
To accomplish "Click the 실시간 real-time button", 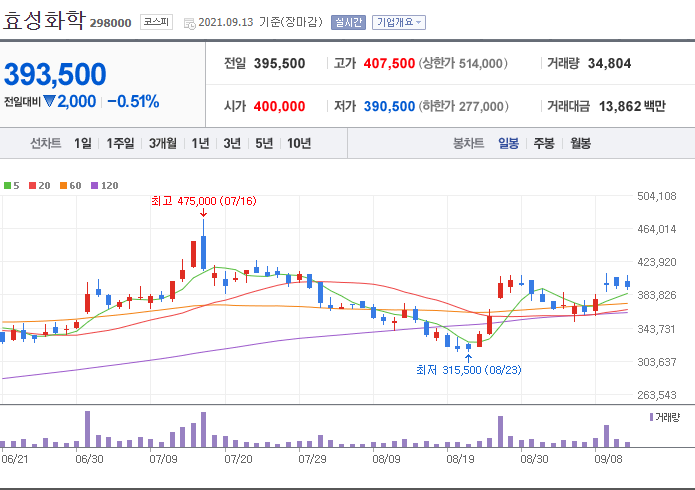I will click(x=348, y=22).
